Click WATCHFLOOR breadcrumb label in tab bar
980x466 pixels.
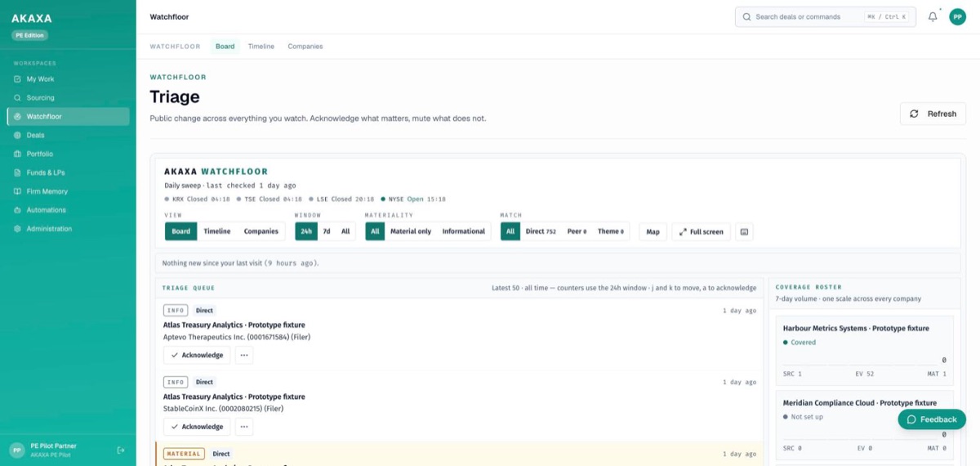pyautogui.click(x=175, y=47)
